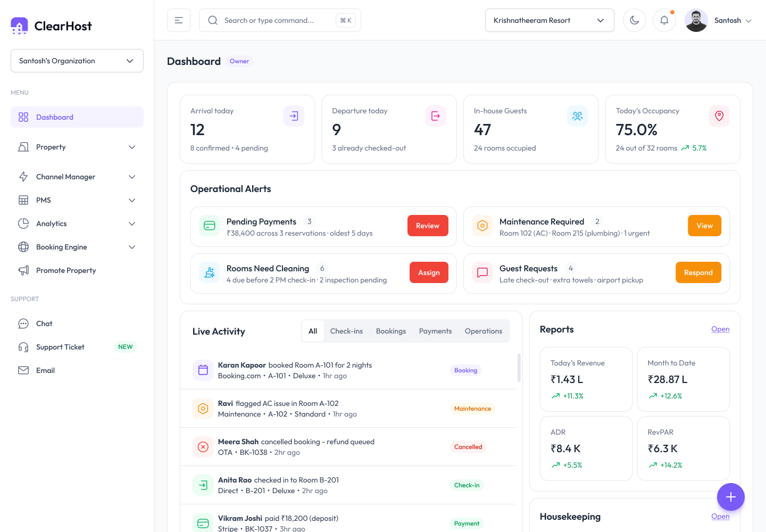The image size is (766, 532).
Task: Click the NEW badge on Support Ticket
Action: click(x=126, y=347)
